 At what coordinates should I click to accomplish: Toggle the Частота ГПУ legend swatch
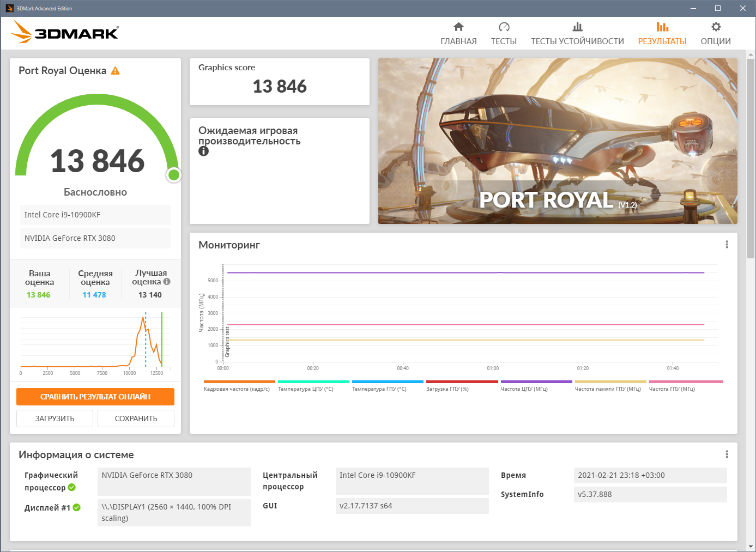coord(686,381)
